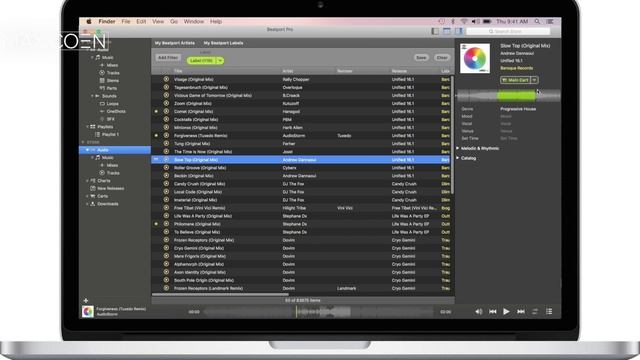The height and width of the screenshot is (360, 640).
Task: Seek in the bottom player waveform
Action: coord(318,312)
